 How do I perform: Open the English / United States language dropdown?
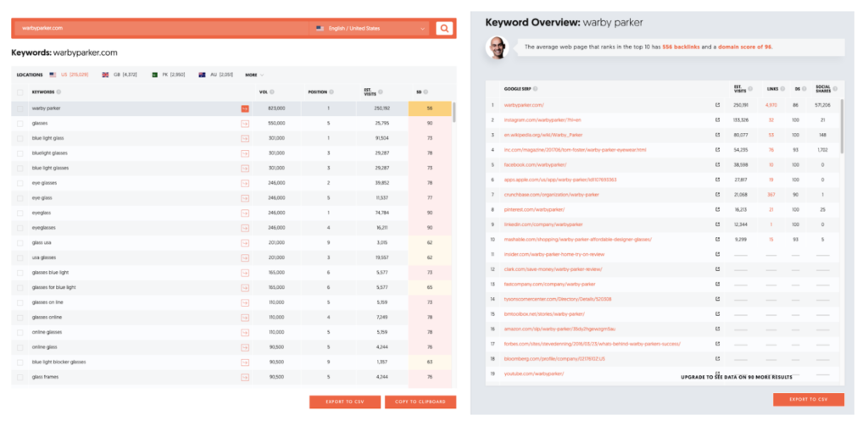(x=370, y=28)
